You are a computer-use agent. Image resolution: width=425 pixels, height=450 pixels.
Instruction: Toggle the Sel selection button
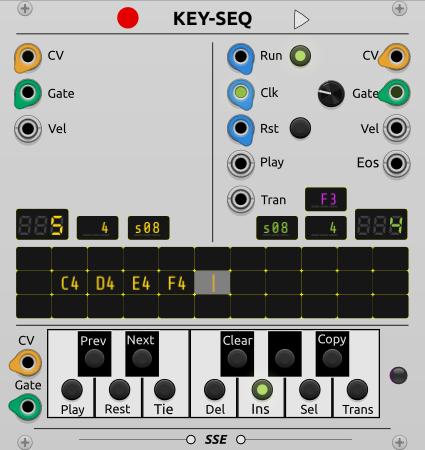click(x=310, y=389)
